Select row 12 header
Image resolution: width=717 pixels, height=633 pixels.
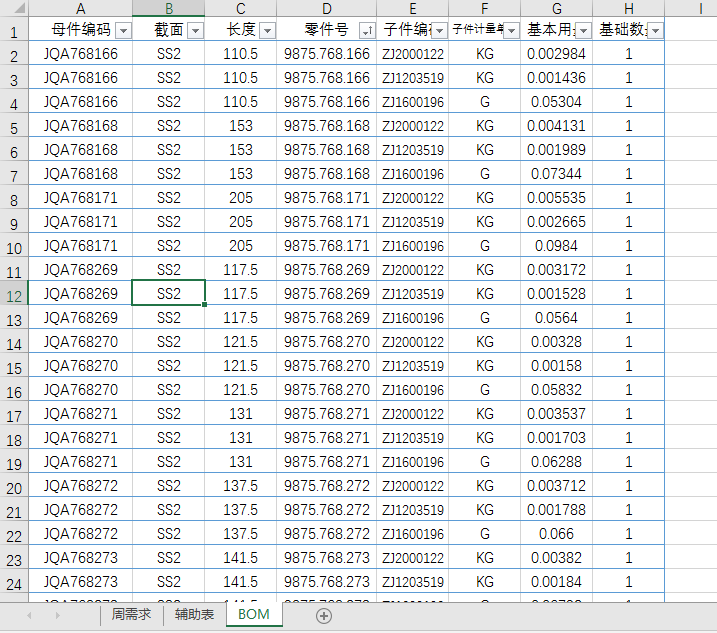click(x=14, y=294)
